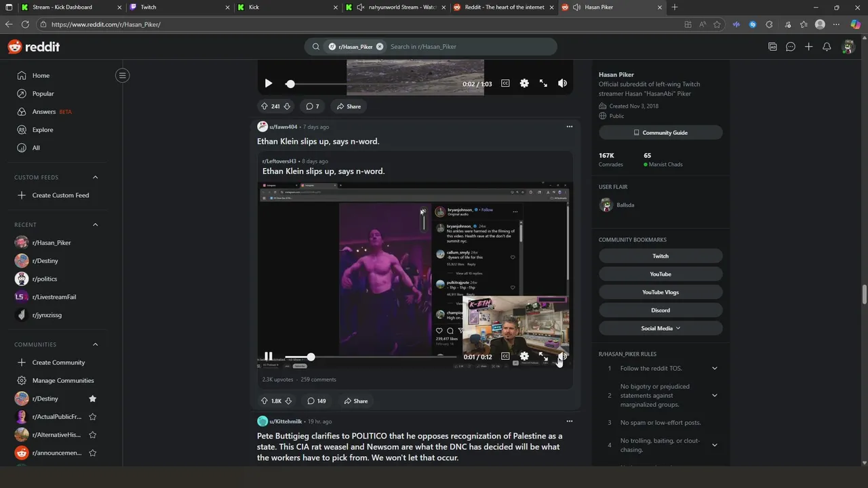Focus the Search in r/Hasan_Piker field

point(470,47)
